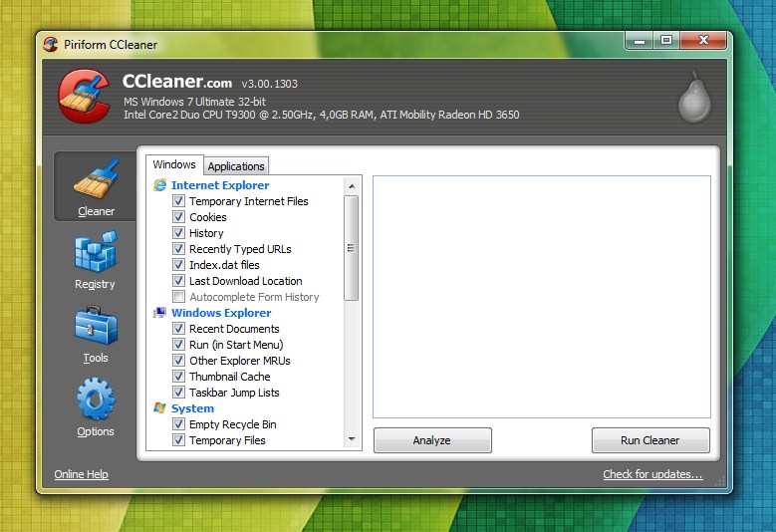Toggle Empty Recycle Bin checkbox
The width and height of the screenshot is (776, 532).
click(178, 424)
